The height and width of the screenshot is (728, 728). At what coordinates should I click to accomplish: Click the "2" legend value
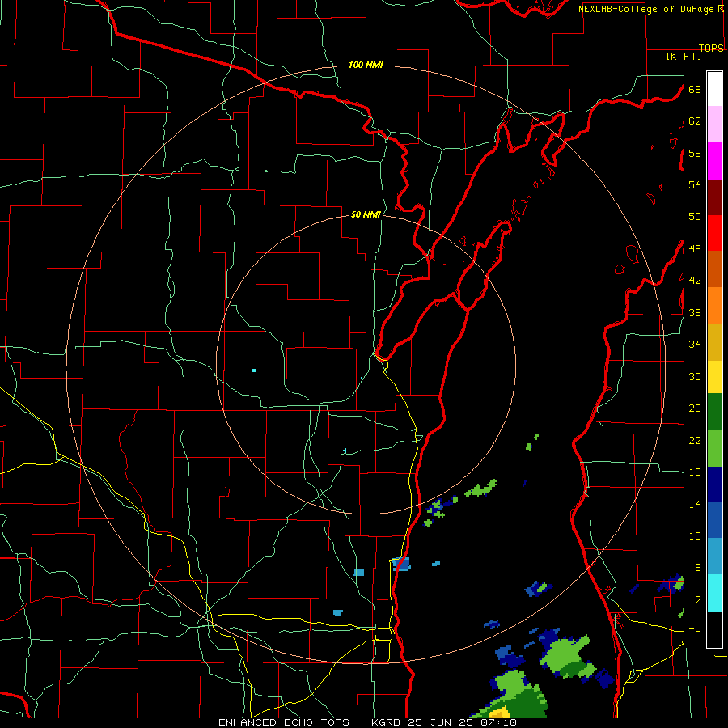tap(698, 600)
